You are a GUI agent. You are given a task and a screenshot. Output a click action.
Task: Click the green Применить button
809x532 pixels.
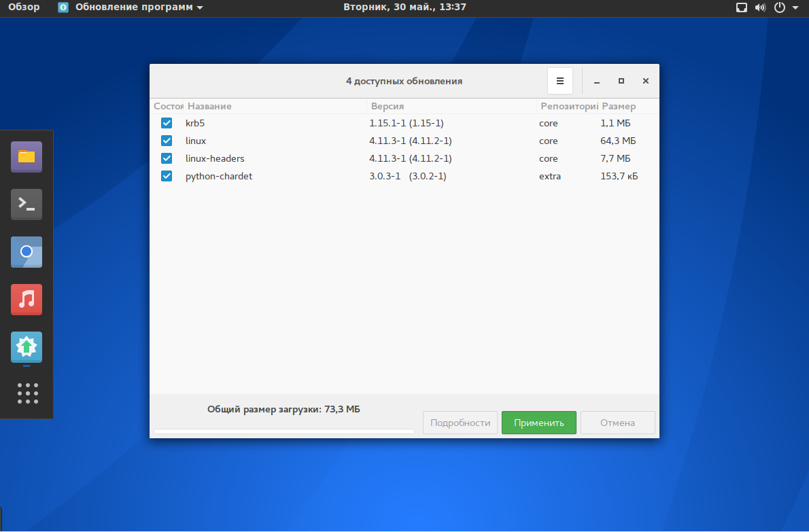tap(538, 423)
